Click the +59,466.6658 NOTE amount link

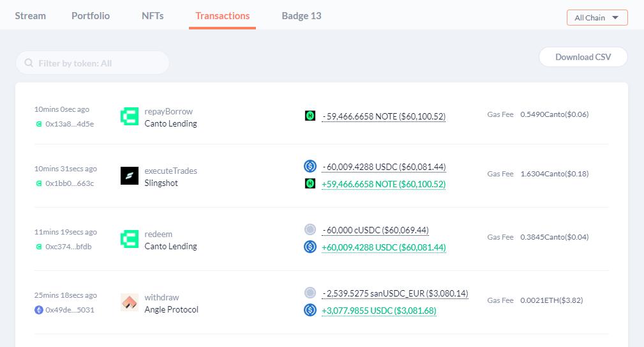(x=384, y=184)
